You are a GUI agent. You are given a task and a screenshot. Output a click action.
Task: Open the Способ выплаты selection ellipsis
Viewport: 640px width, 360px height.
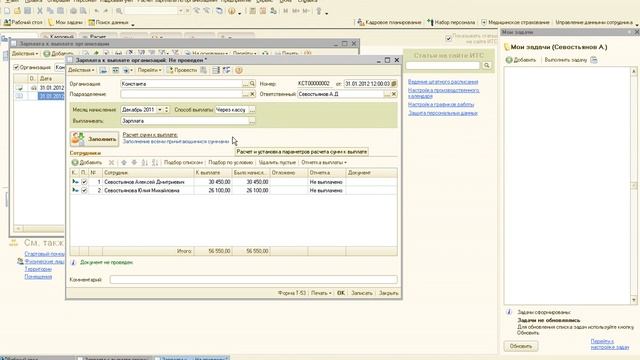(x=252, y=110)
